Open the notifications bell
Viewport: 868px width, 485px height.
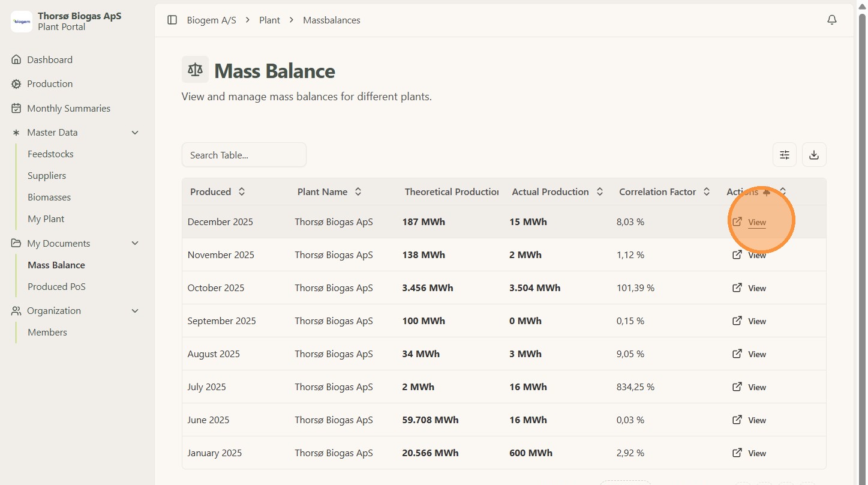click(x=831, y=20)
